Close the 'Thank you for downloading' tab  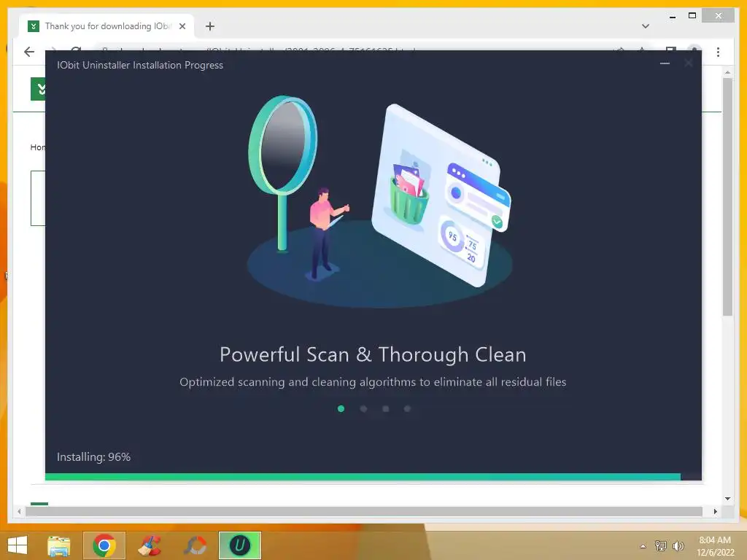coord(182,26)
